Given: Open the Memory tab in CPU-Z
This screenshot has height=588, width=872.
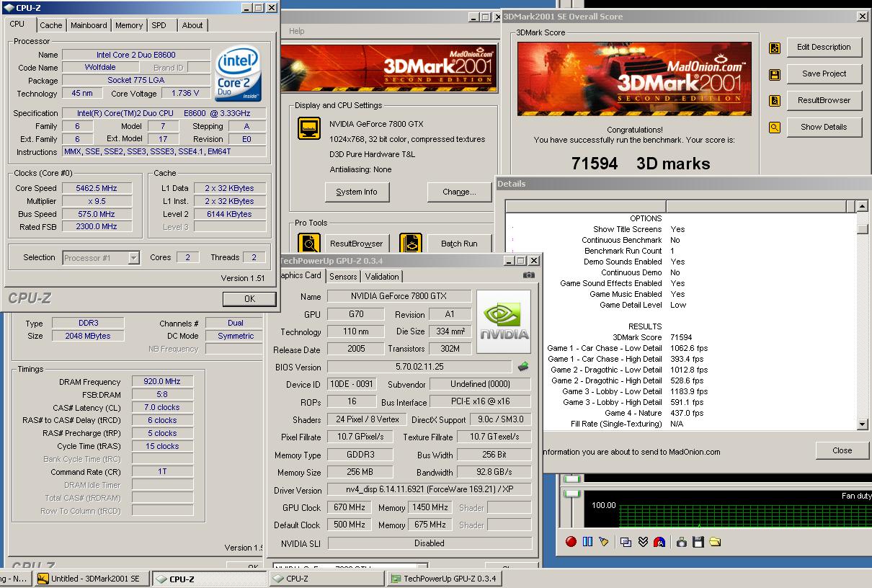Looking at the screenshot, I should [129, 25].
